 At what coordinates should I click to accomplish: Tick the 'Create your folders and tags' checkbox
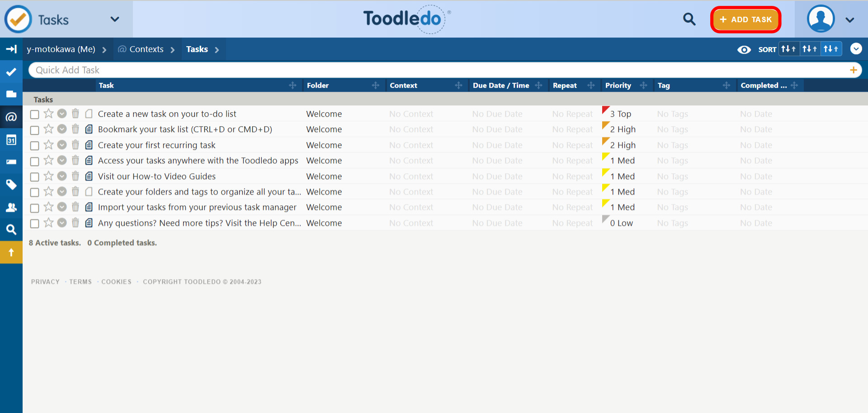pos(34,192)
